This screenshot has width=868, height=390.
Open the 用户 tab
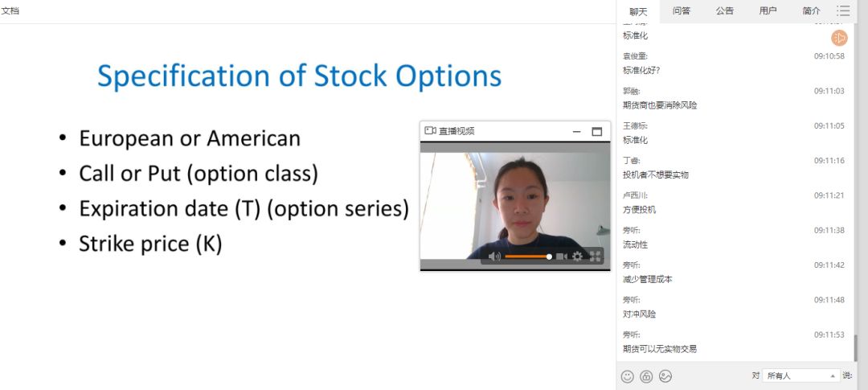click(x=768, y=10)
